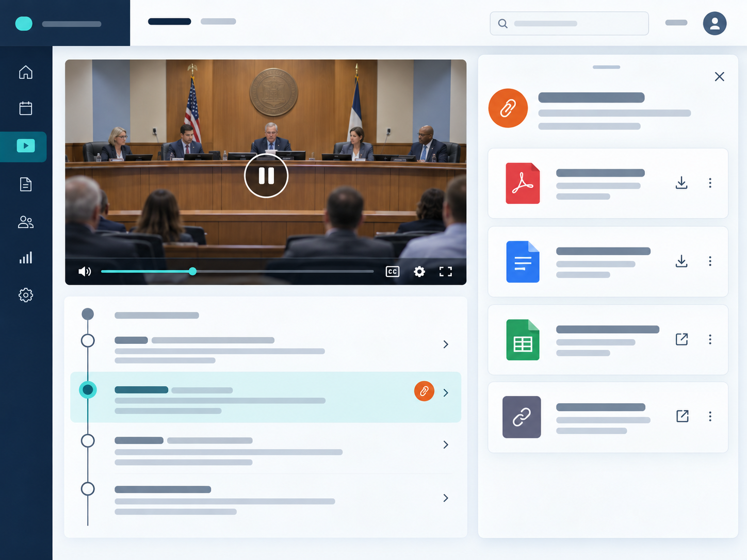Open the calendar icon in the sidebar
Screen dimensions: 747x560
click(x=26, y=108)
